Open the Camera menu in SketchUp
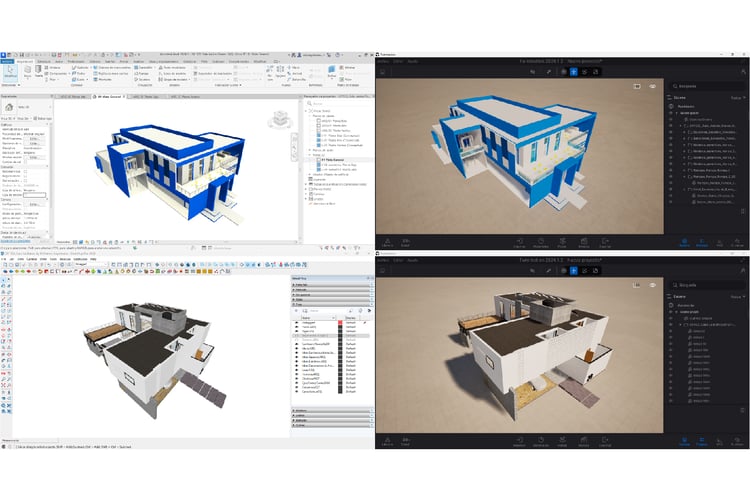 (x=31, y=259)
